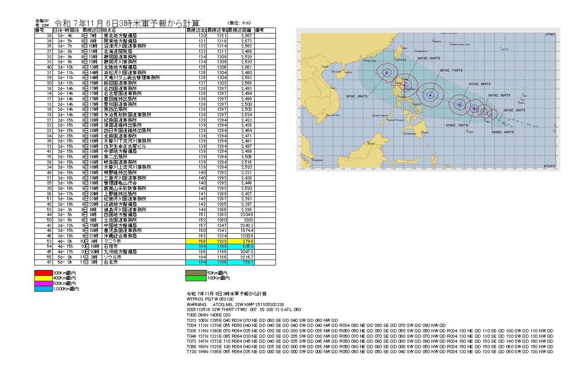Click the cyan 759.1 distance cell for 台北市
Viewport: 588px width, 383px height.
pos(240,262)
